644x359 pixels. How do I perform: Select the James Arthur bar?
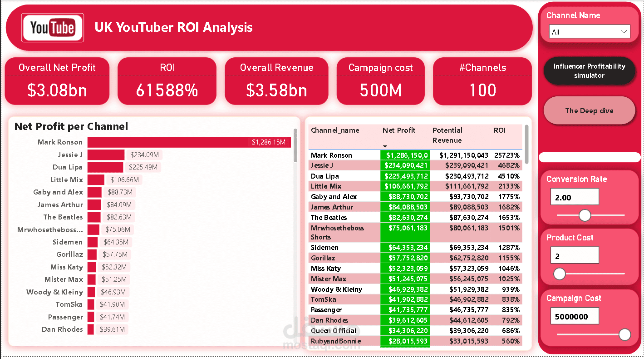(94, 205)
